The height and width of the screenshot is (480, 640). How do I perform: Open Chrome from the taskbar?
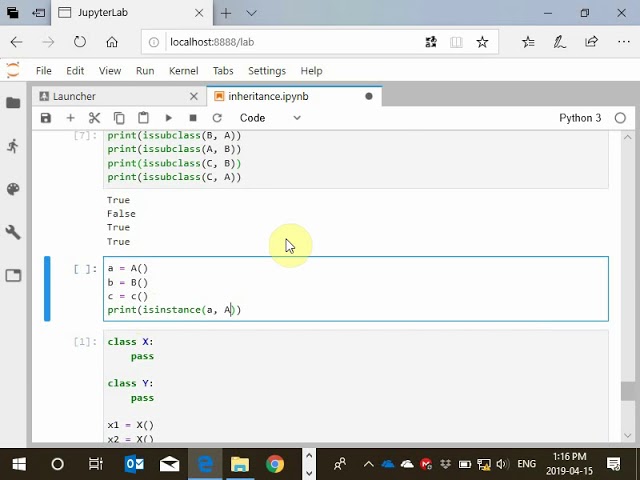[x=275, y=464]
